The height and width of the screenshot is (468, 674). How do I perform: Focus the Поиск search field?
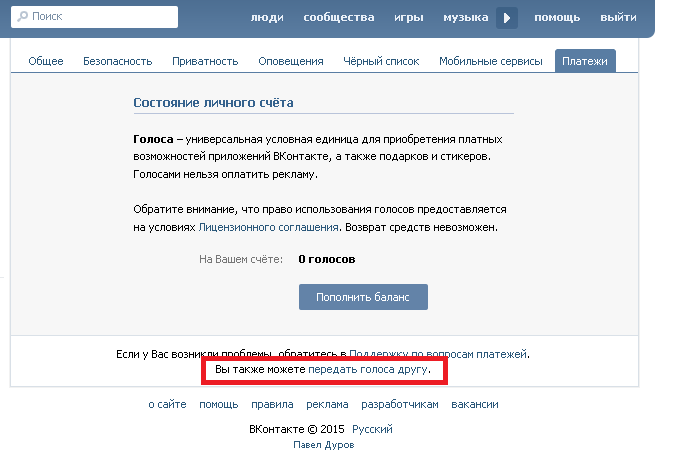(95, 17)
